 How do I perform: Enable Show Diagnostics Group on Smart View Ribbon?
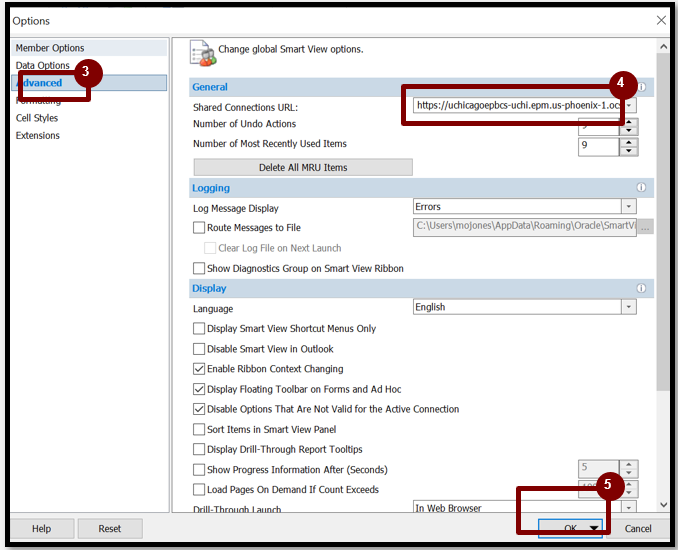tap(199, 268)
